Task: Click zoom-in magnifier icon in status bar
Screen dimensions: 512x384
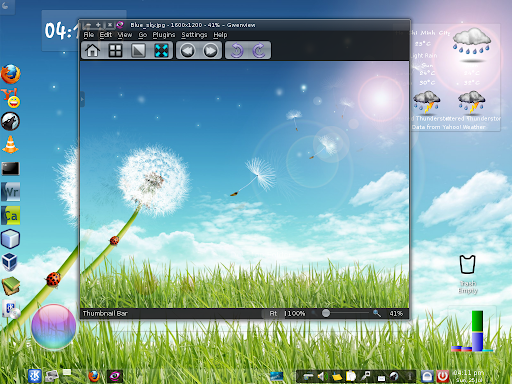Action: pos(377,313)
